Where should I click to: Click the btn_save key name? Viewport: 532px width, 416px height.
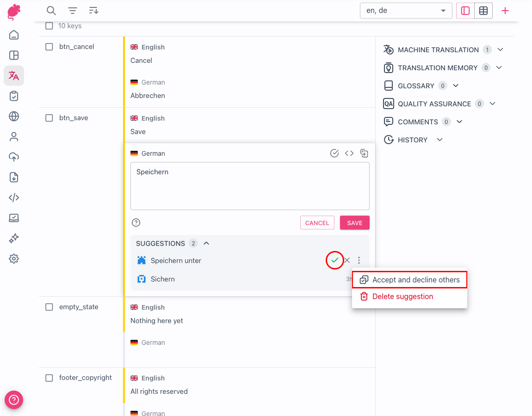tap(74, 118)
